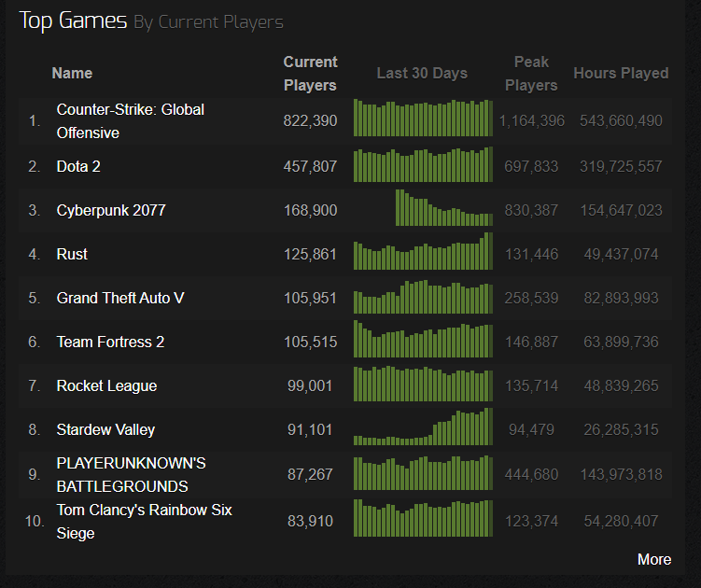Screen dimensions: 701x588
Task: Click the hours played value 26,285,315
Action: click(621, 429)
